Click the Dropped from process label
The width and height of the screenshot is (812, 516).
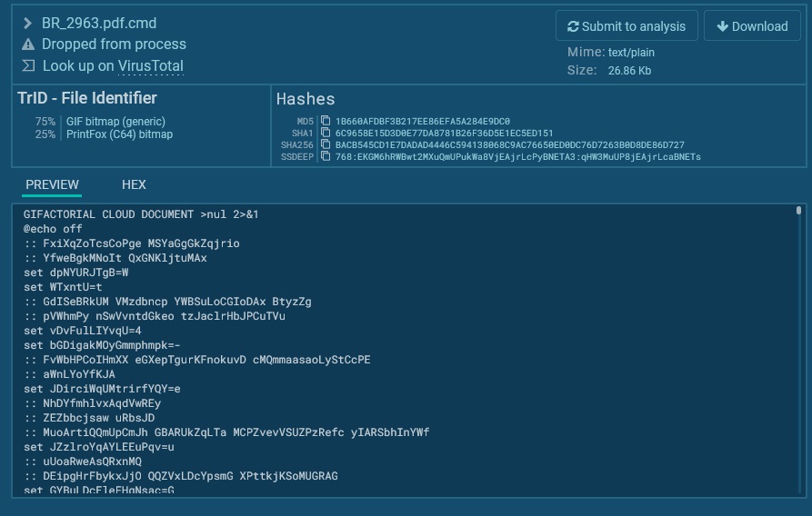(x=114, y=45)
